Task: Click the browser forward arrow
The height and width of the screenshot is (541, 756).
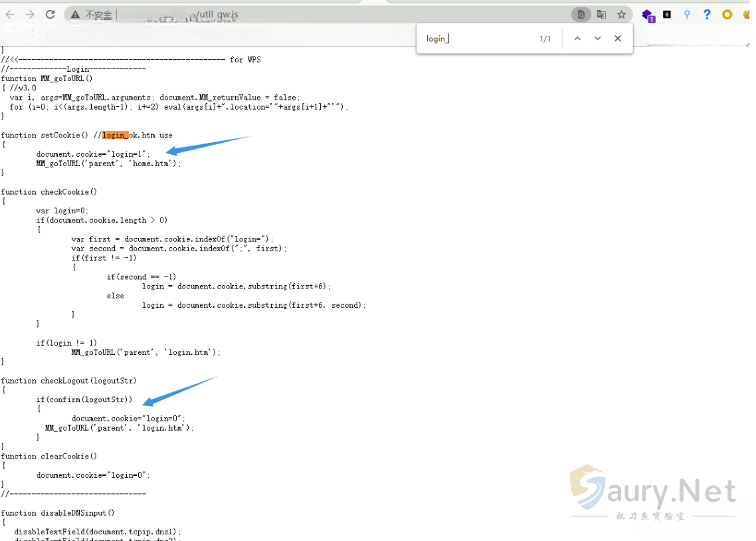Action: click(30, 14)
